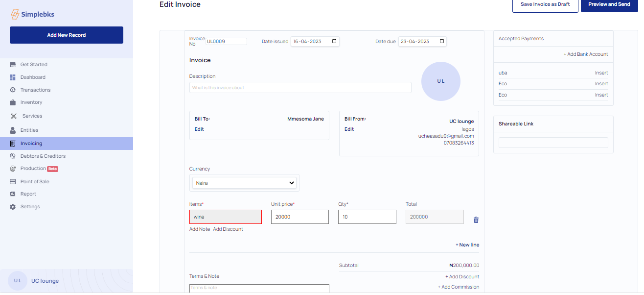Click the Inventory briefcase icon
644x295 pixels.
(13, 102)
